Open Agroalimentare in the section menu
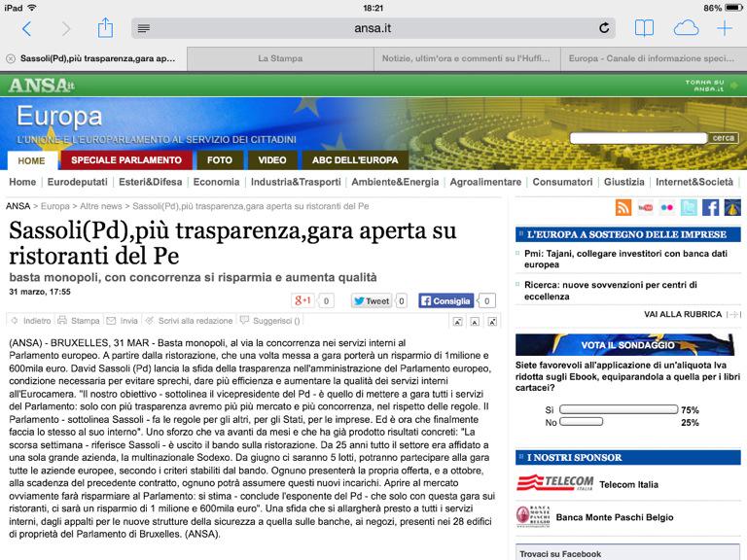 point(485,182)
